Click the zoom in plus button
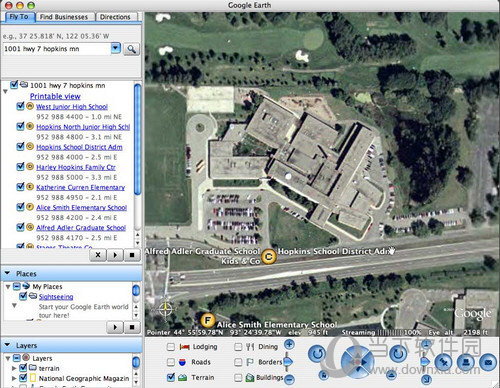Image resolution: width=500 pixels, height=388 pixels. (289, 344)
